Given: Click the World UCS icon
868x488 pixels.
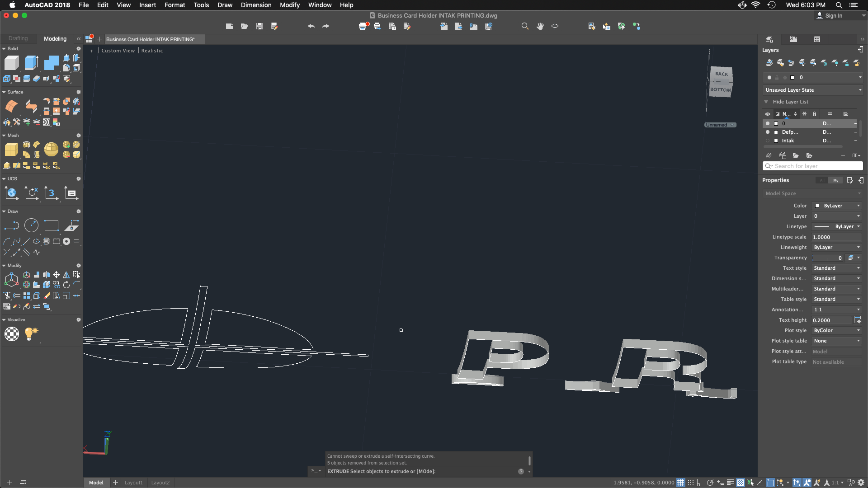Looking at the screenshot, I should point(11,193).
